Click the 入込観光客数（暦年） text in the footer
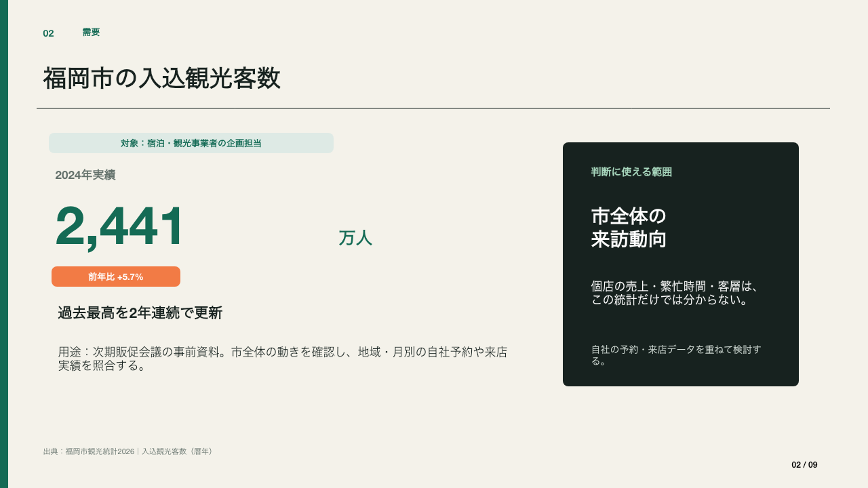This screenshot has height=488, width=868. (x=179, y=451)
